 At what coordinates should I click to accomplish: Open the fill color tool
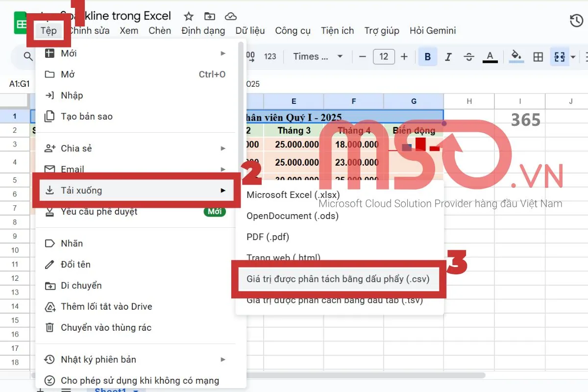click(516, 56)
